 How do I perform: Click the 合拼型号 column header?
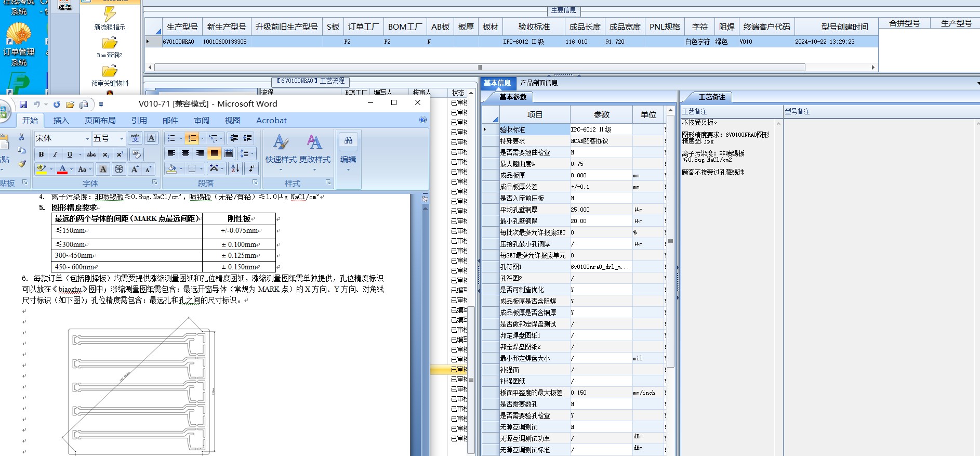(x=904, y=23)
